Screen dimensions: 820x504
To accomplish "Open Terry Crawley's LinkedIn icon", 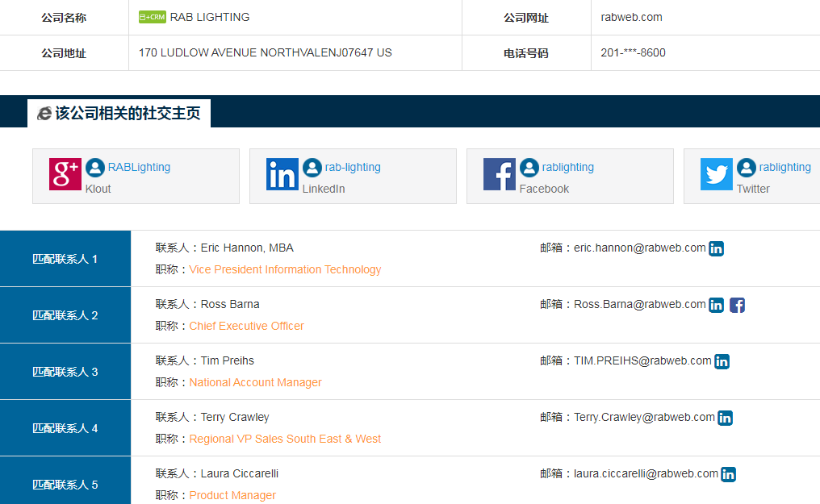I will 725,418.
